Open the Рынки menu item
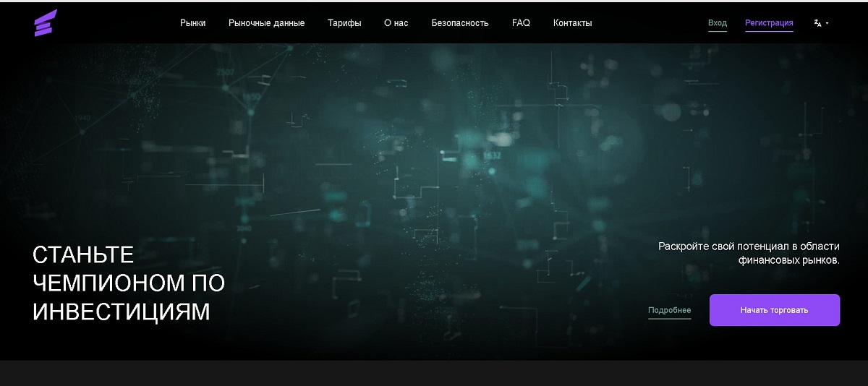Screen dimensions: 868x386 tap(192, 23)
